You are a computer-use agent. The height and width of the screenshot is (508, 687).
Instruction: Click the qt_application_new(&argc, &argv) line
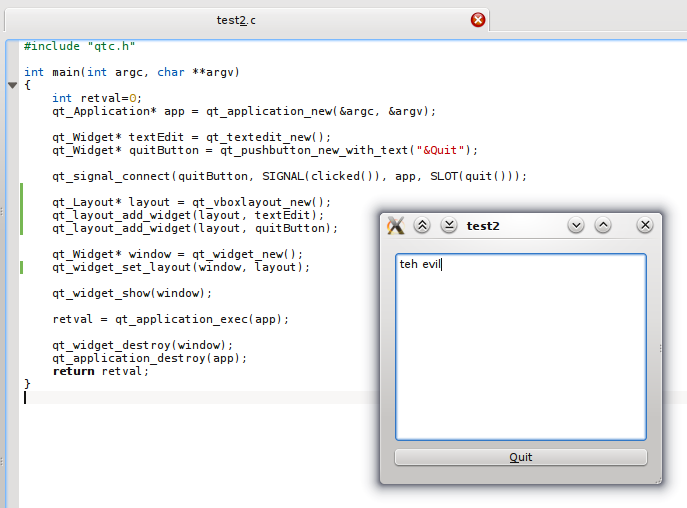(x=244, y=111)
